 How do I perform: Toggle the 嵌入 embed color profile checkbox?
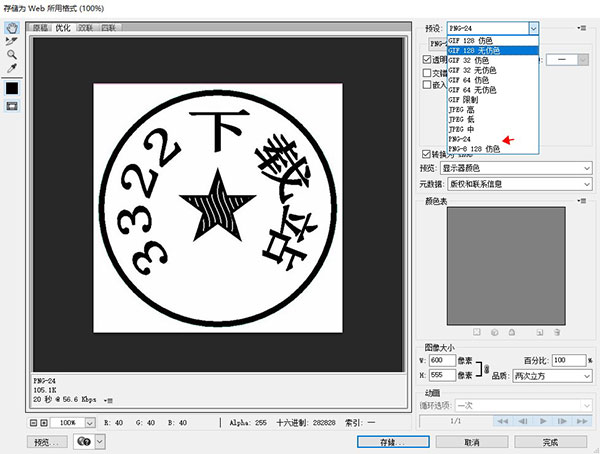[x=427, y=85]
